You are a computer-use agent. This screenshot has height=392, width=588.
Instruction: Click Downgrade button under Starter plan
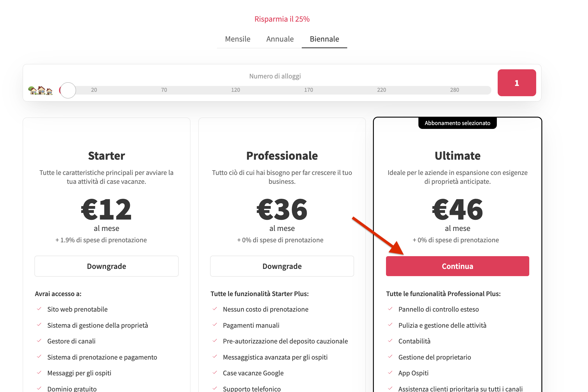(x=106, y=266)
